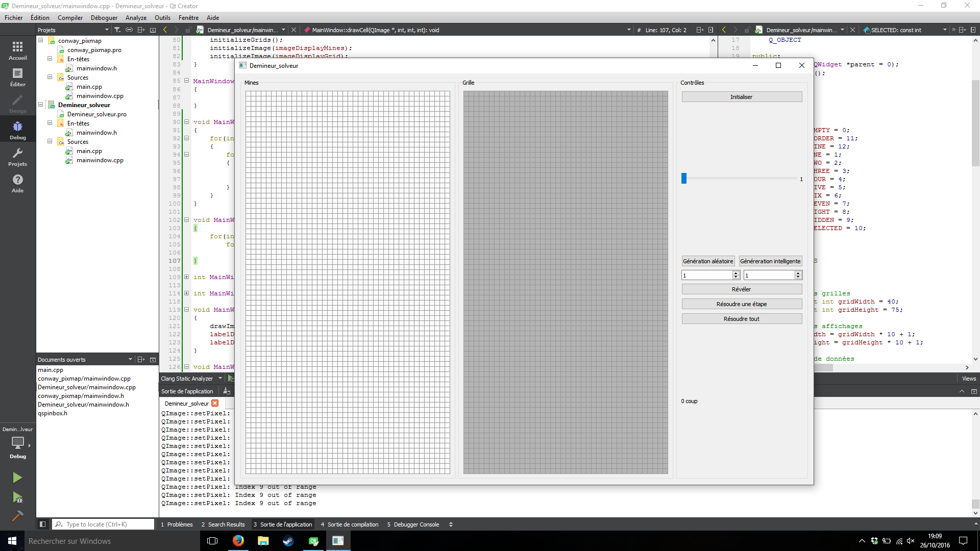
Task: Switch to the Sortie de compilation tab
Action: 353,524
